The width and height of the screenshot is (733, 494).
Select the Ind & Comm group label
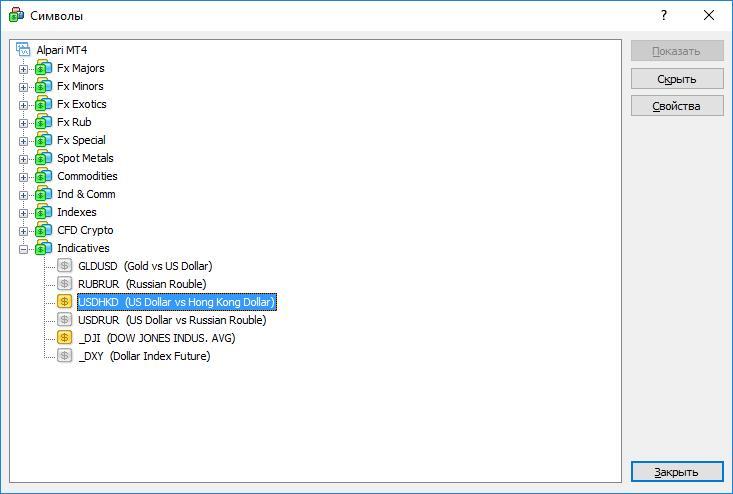(x=85, y=194)
